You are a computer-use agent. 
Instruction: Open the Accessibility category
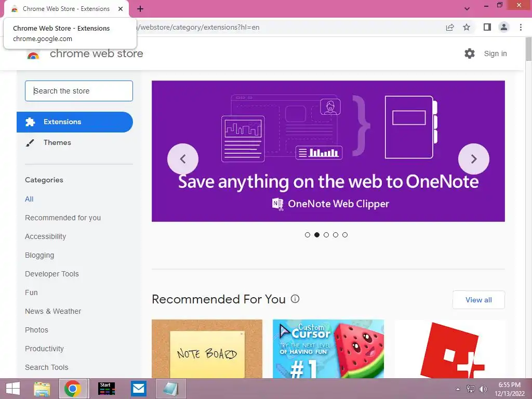click(46, 236)
